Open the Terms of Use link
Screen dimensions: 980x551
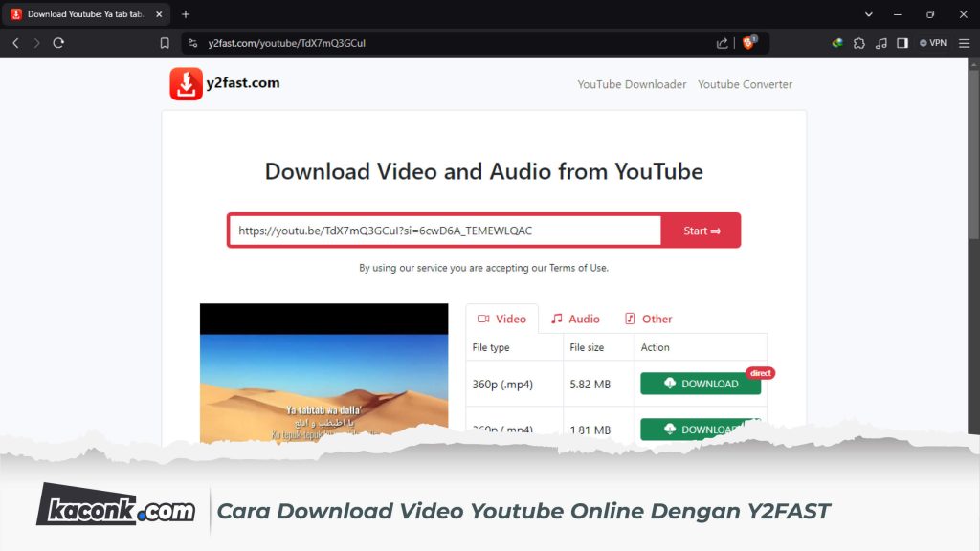click(x=578, y=268)
